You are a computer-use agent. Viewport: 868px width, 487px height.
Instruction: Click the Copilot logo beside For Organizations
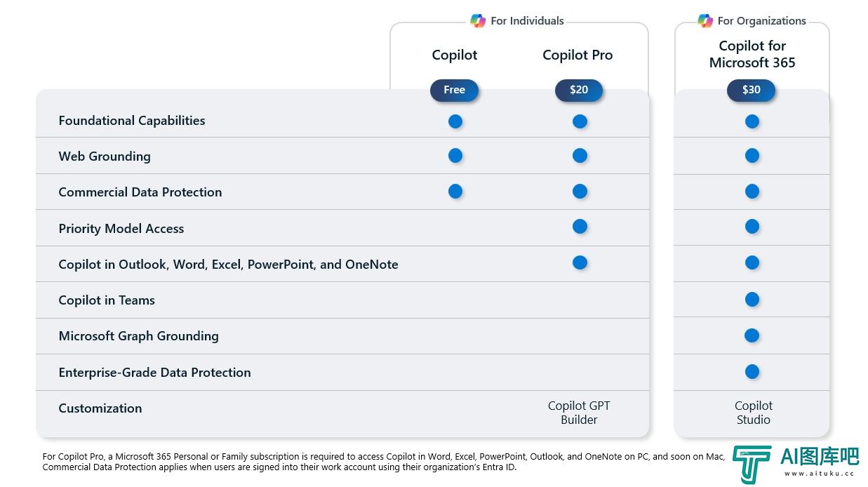pyautogui.click(x=705, y=21)
